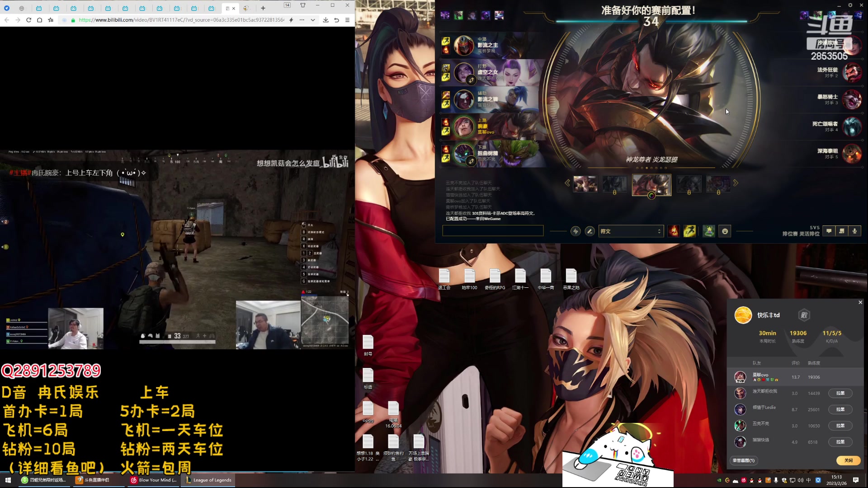Open the browser main menu
This screenshot has height=488, width=868.
point(347,20)
